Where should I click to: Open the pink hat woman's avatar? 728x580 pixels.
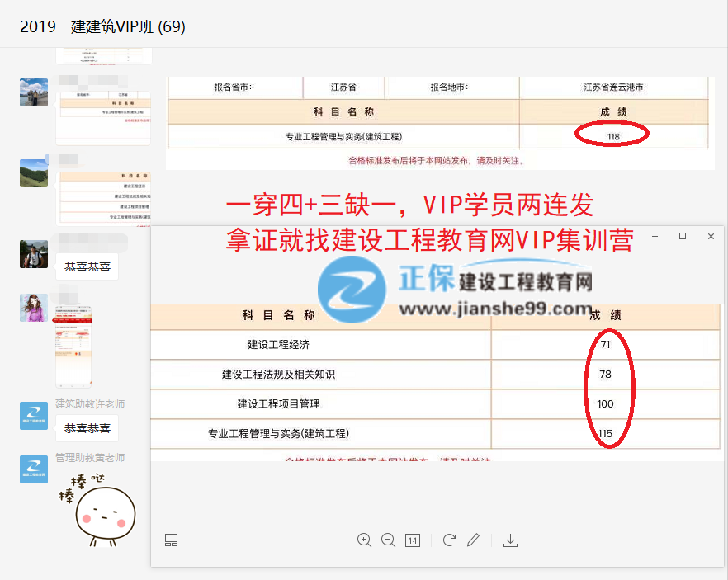(34, 308)
